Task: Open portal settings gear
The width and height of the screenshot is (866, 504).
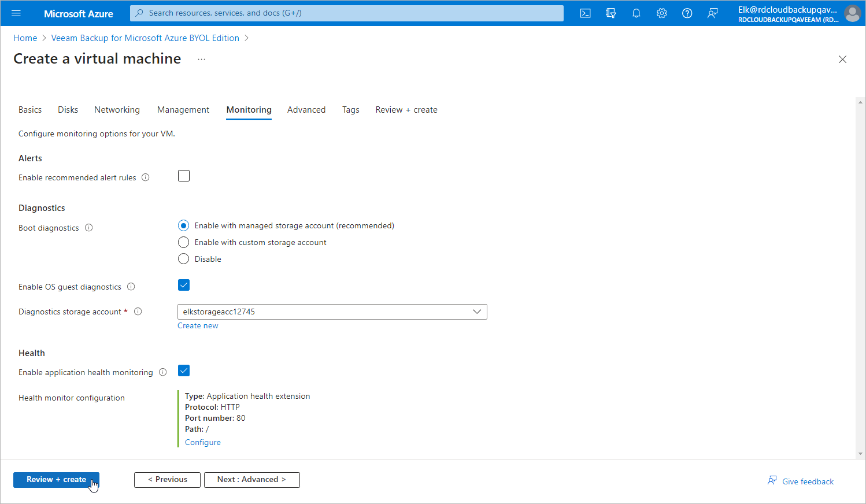Action: point(662,13)
